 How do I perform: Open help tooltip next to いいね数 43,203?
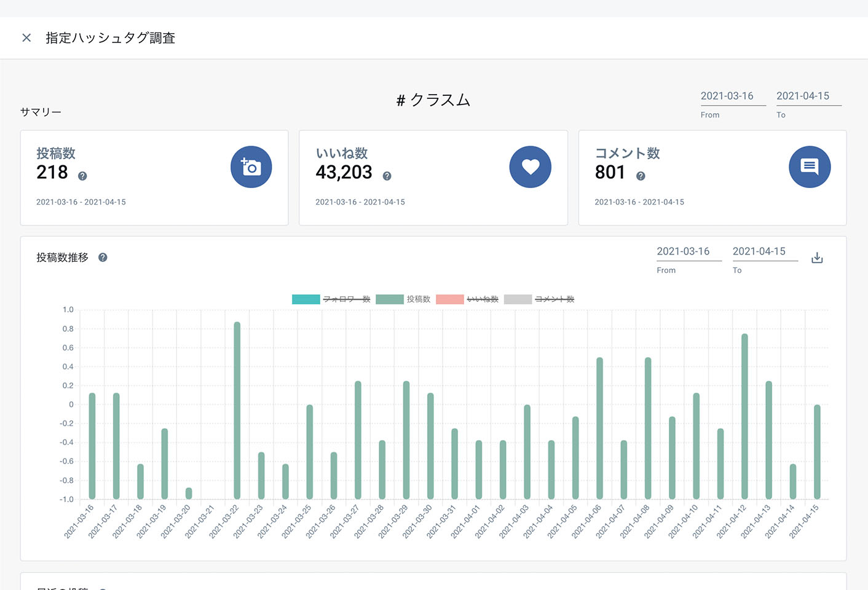tap(387, 176)
